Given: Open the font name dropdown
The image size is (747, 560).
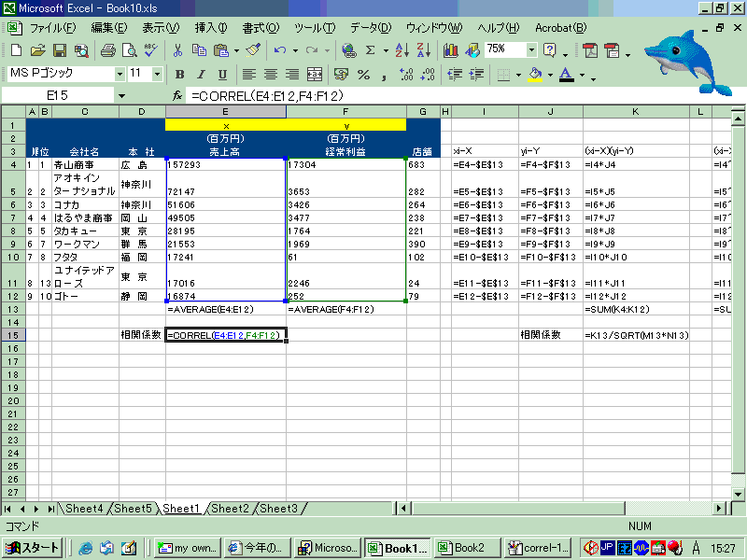Looking at the screenshot, I should tap(120, 74).
